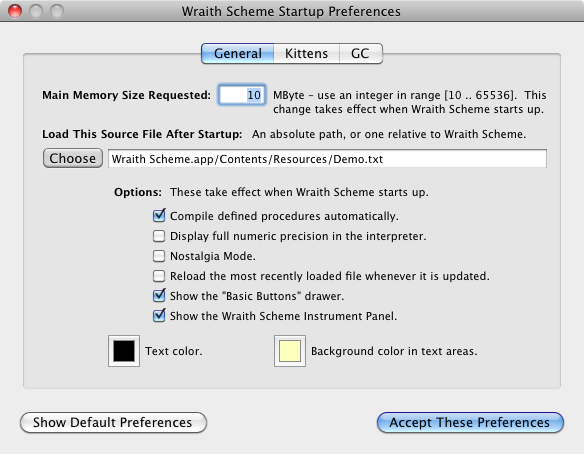Click the Main Memory Size input field

(242, 95)
